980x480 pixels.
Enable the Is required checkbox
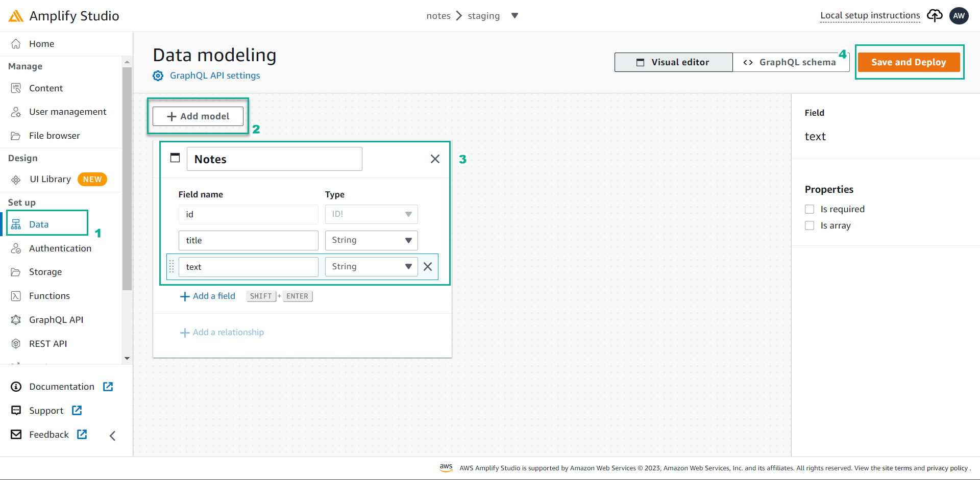[810, 209]
